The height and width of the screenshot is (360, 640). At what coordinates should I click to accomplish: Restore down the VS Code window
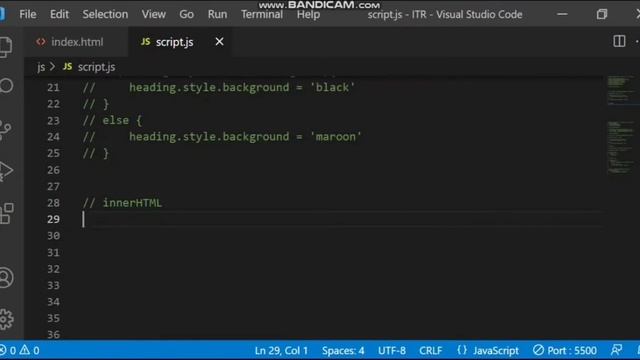pos(601,14)
